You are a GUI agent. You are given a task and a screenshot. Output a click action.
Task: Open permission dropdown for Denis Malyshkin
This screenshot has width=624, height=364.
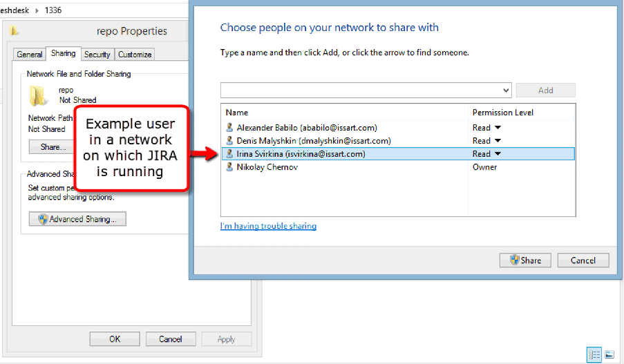(x=497, y=141)
